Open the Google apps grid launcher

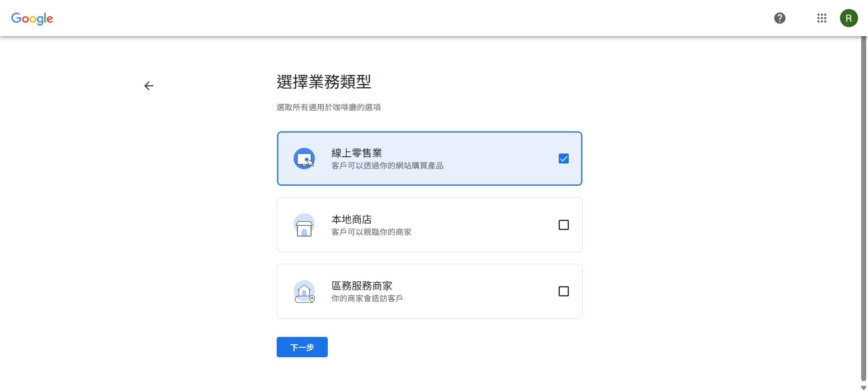point(821,18)
